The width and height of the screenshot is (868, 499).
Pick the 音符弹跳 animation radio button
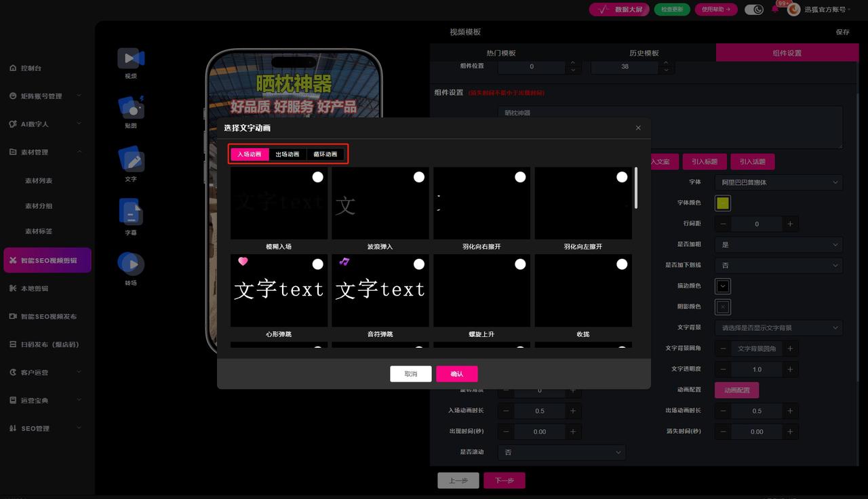419,264
